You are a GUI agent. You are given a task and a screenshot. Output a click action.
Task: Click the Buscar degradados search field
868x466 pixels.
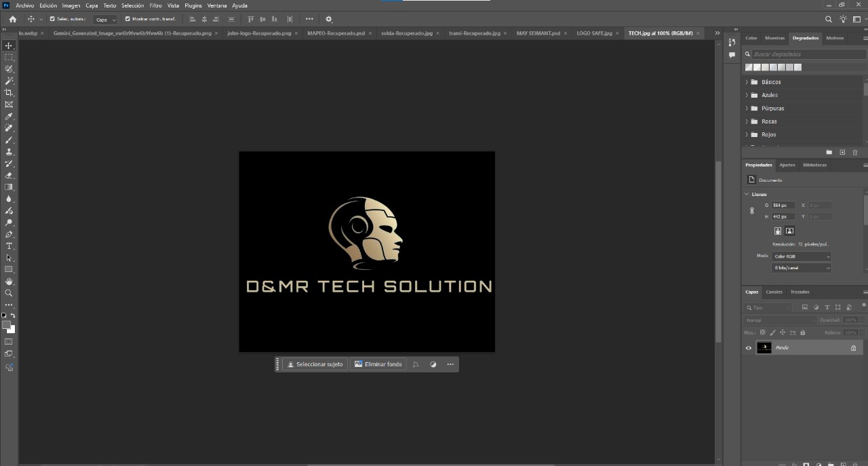point(806,54)
